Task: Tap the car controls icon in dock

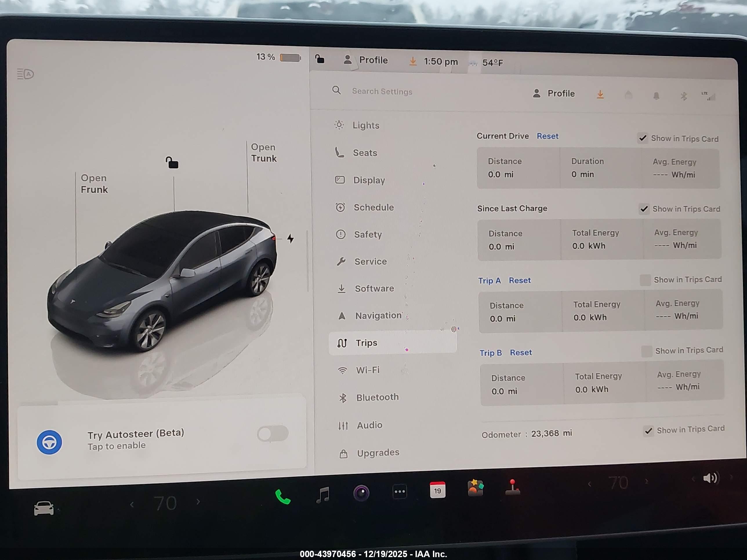Action: [44, 508]
